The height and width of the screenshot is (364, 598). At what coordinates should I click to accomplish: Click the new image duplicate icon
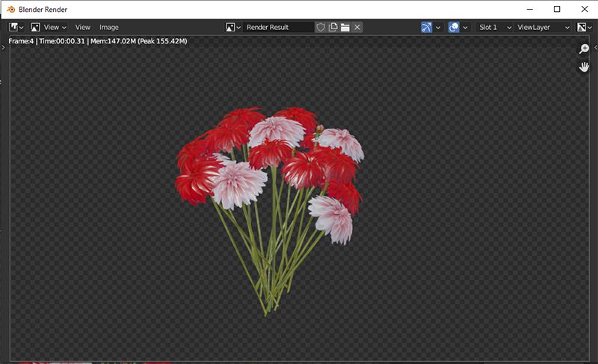tap(333, 27)
